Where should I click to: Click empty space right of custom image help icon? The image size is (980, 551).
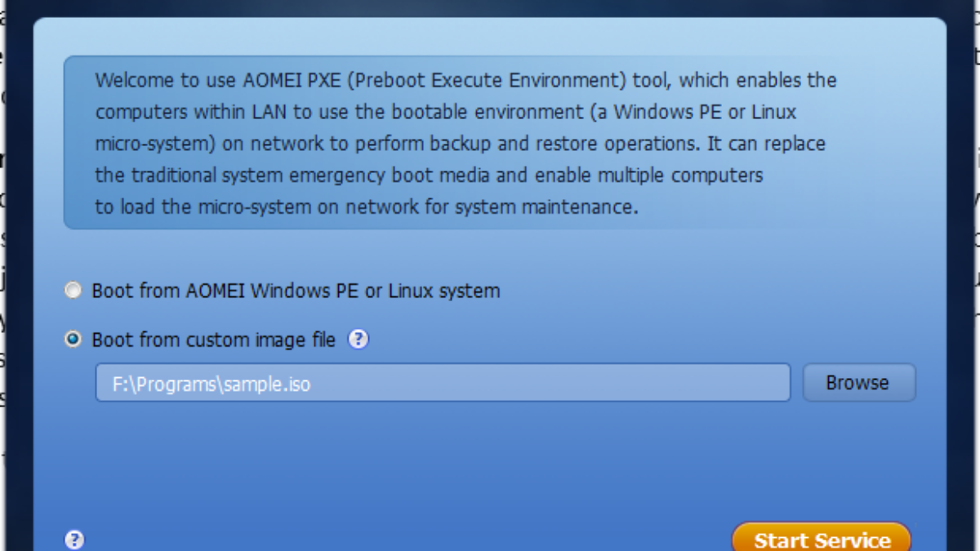pyautogui.click(x=612, y=340)
